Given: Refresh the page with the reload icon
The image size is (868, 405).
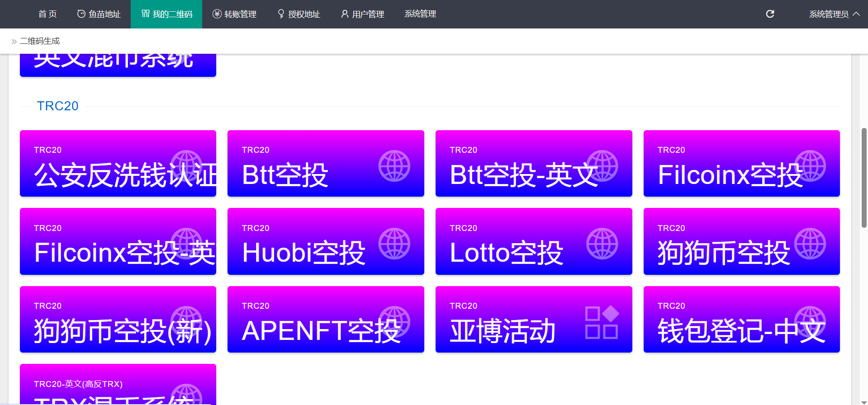Looking at the screenshot, I should [770, 14].
